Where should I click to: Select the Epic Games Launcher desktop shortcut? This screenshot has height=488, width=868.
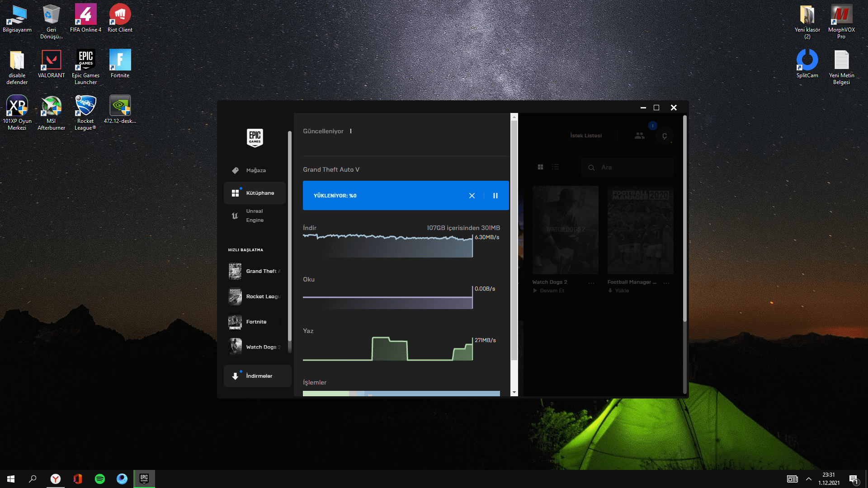pos(86,67)
